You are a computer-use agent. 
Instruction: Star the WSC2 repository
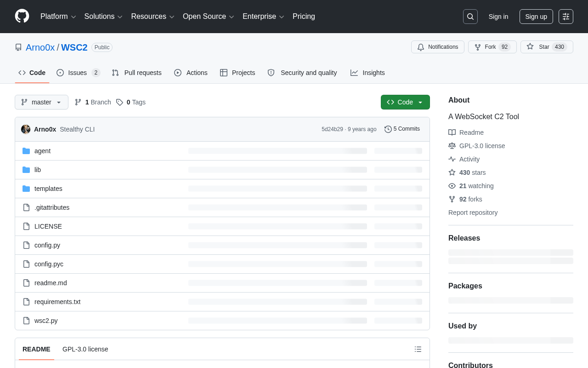click(547, 47)
